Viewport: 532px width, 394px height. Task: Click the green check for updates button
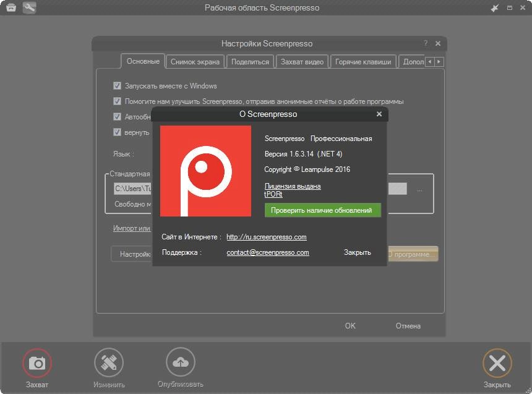tap(323, 210)
